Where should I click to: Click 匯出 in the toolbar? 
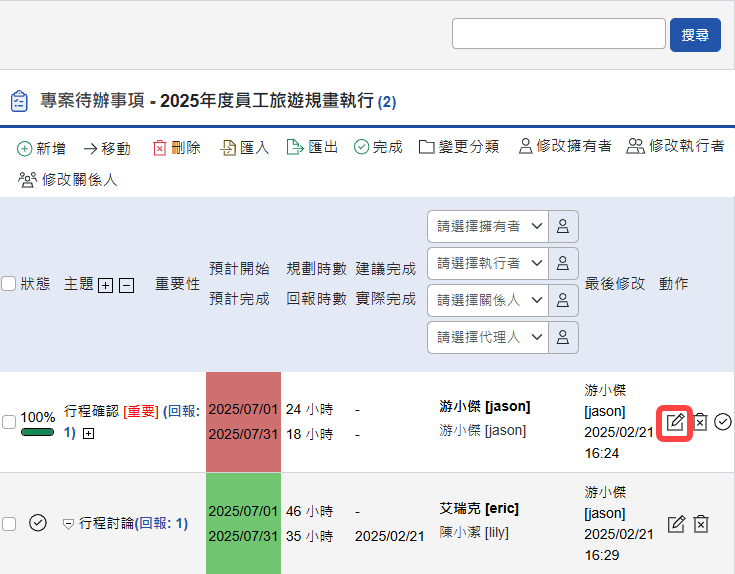point(312,148)
